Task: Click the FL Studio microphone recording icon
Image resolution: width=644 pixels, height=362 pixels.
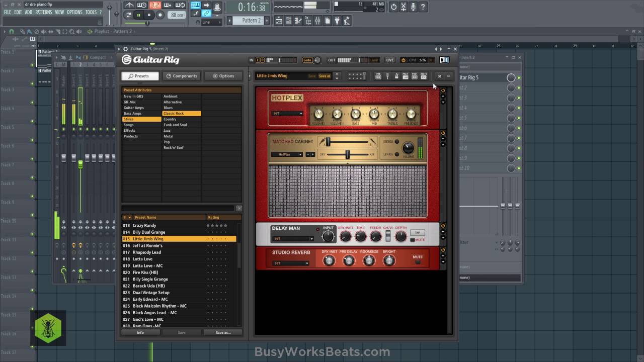Action: tap(413, 7)
